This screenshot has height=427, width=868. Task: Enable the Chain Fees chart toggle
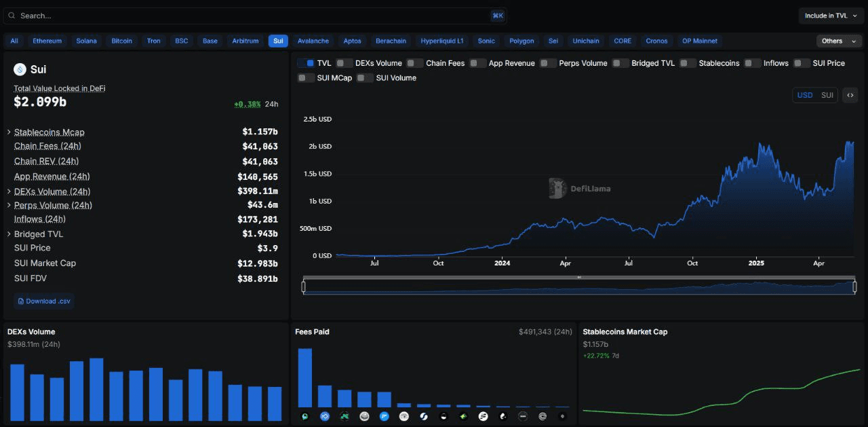click(x=415, y=63)
